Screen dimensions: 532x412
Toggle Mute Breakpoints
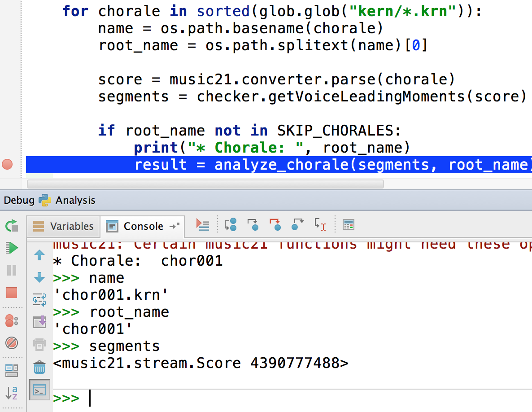point(12,343)
